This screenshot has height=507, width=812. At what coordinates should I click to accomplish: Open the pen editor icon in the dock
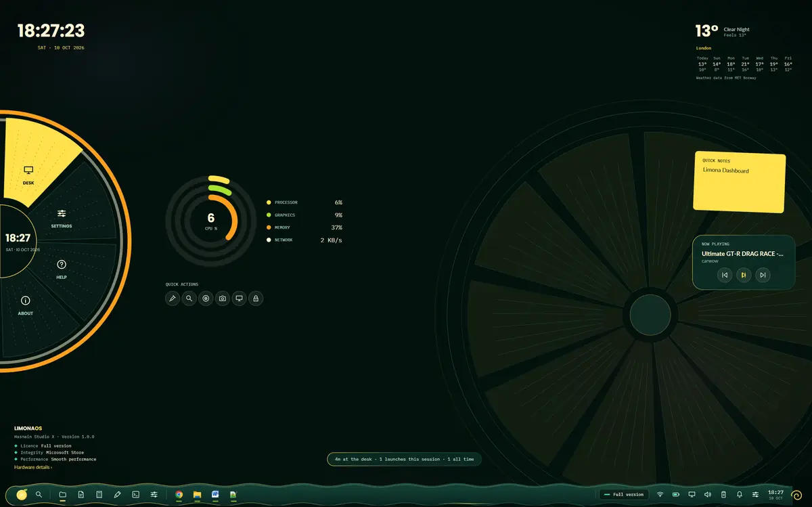(118, 495)
